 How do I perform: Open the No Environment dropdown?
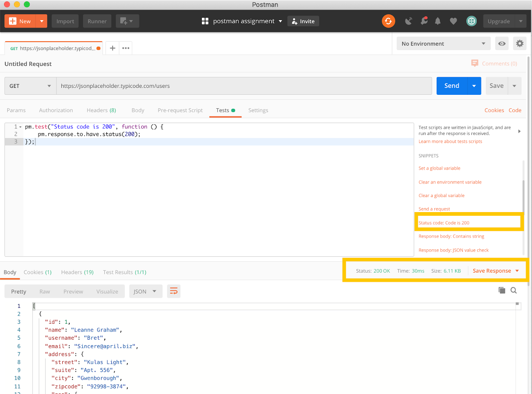[444, 44]
